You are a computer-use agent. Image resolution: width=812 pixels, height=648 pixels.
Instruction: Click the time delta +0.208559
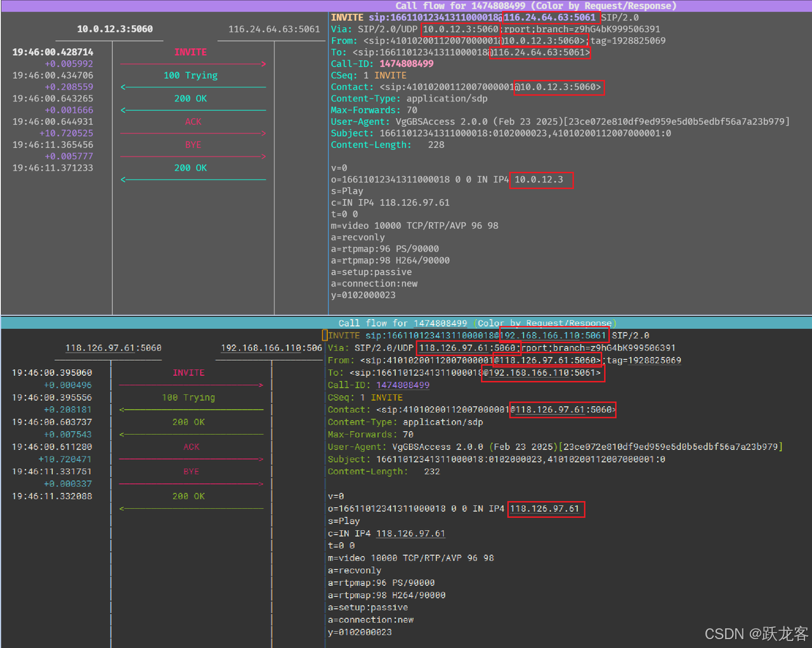(69, 87)
